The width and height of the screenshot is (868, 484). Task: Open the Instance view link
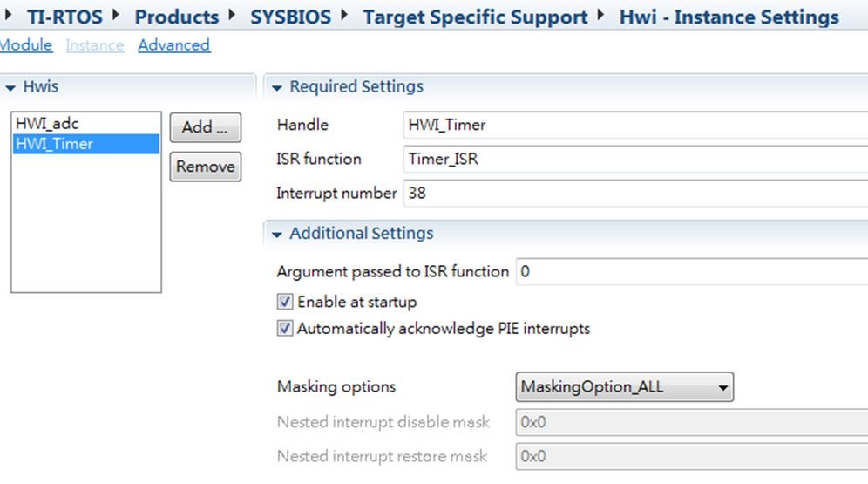pos(95,44)
